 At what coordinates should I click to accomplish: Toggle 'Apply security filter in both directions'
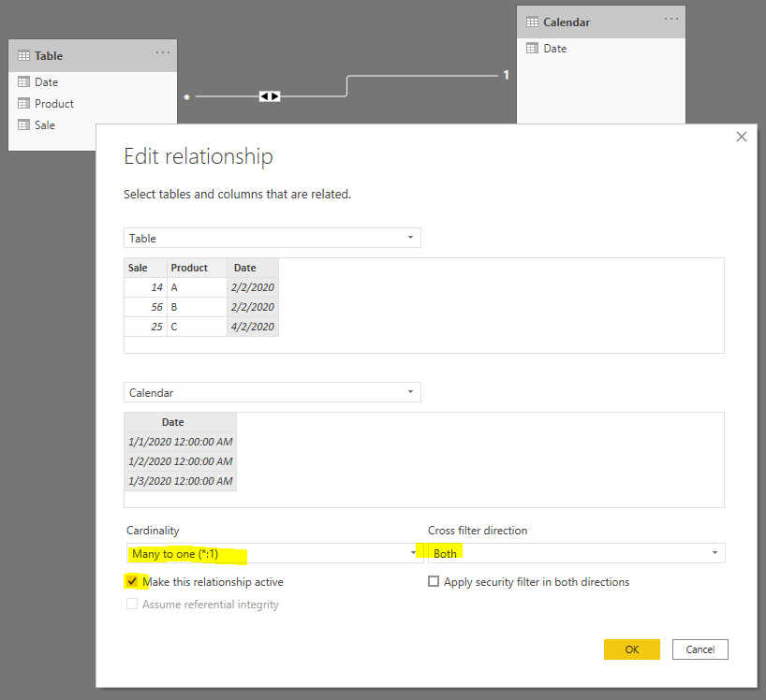434,581
